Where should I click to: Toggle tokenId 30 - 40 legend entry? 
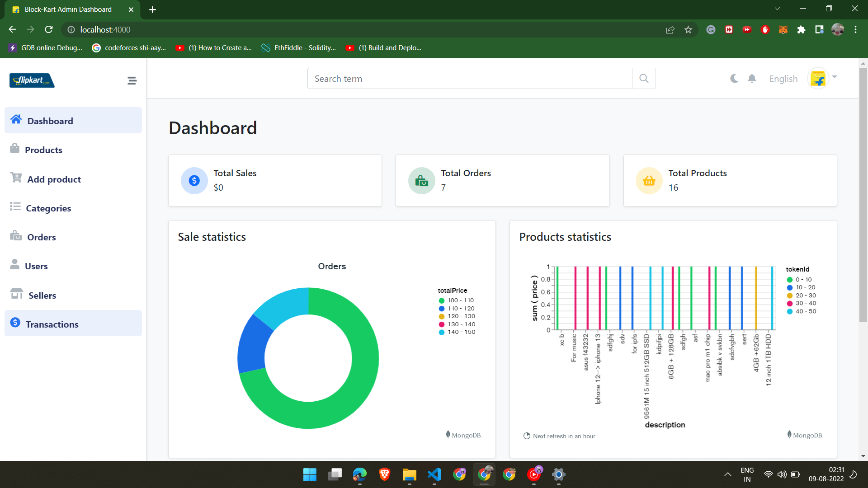tap(801, 303)
